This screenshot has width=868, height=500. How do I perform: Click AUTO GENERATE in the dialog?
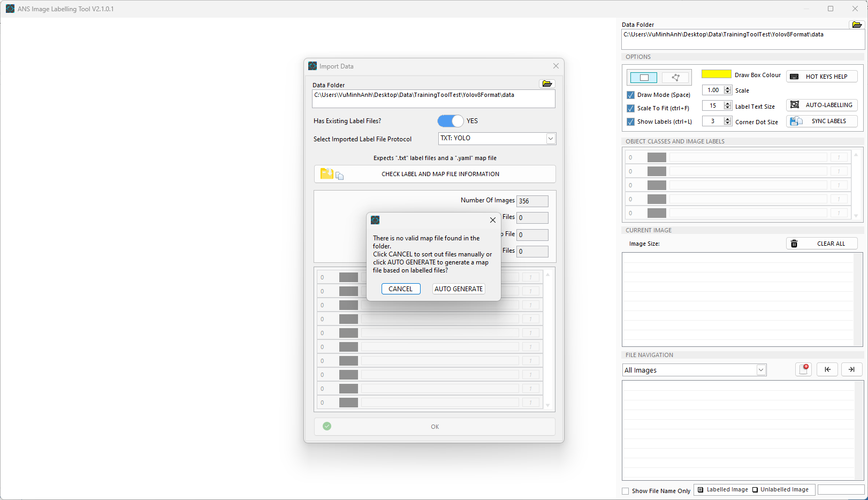[459, 289]
